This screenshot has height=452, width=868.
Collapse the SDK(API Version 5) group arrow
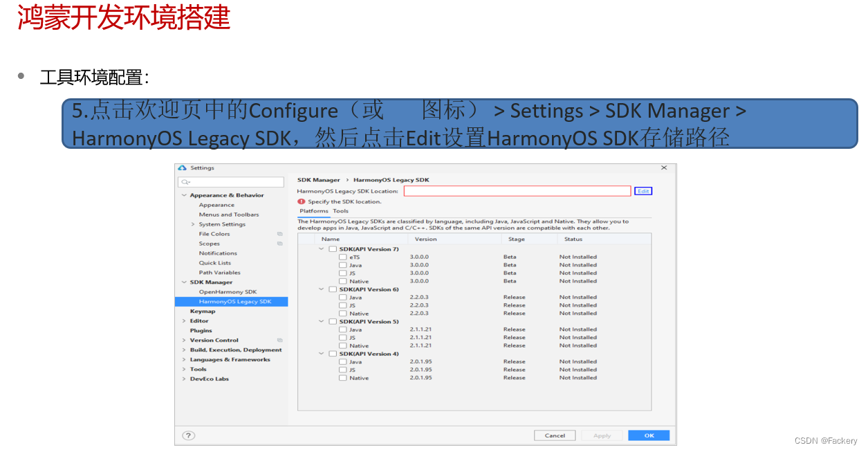point(322,322)
